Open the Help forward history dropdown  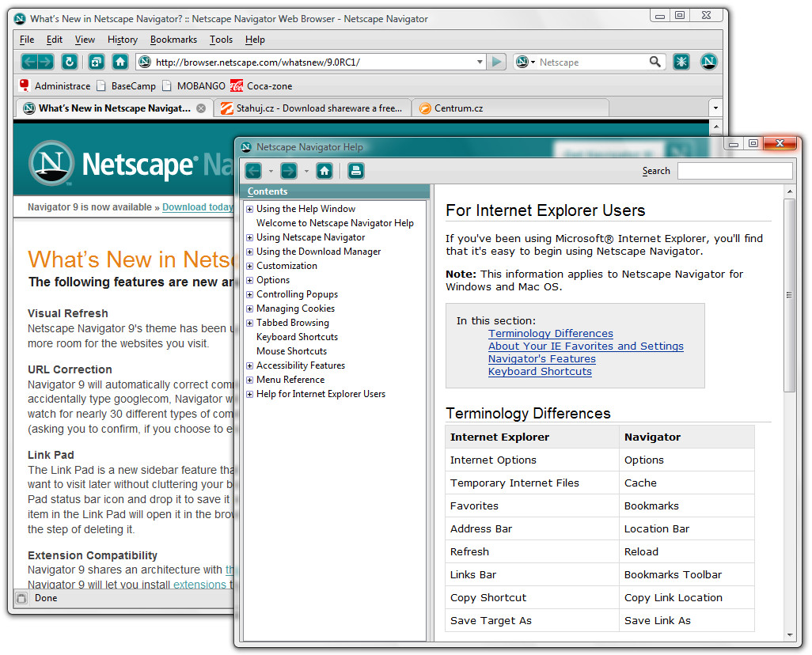tap(306, 171)
